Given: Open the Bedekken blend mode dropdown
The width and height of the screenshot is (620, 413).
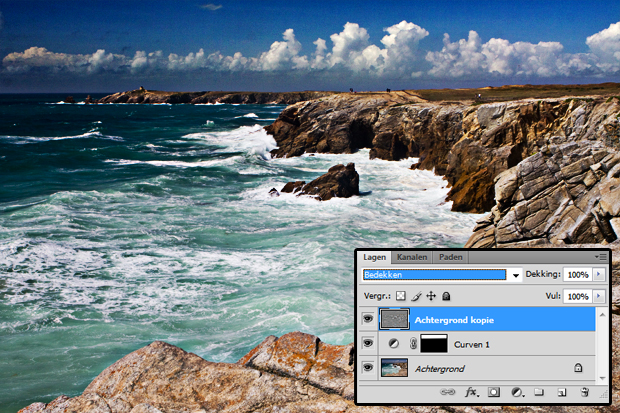Looking at the screenshot, I should [442, 275].
